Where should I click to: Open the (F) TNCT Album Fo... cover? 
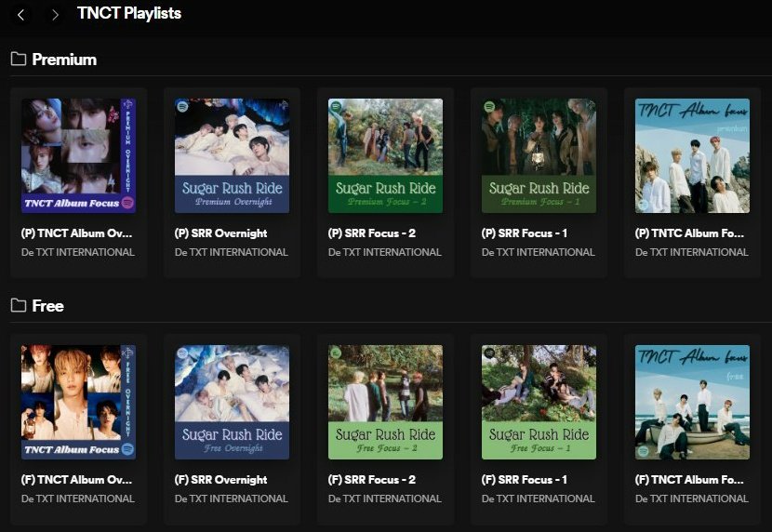click(x=692, y=402)
